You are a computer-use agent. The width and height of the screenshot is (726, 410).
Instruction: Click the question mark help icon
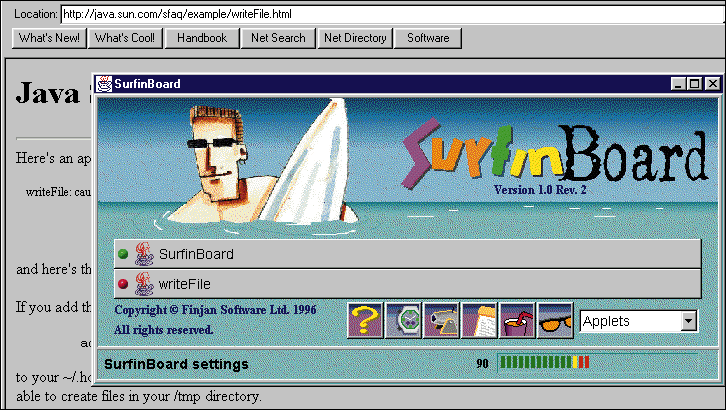[365, 320]
